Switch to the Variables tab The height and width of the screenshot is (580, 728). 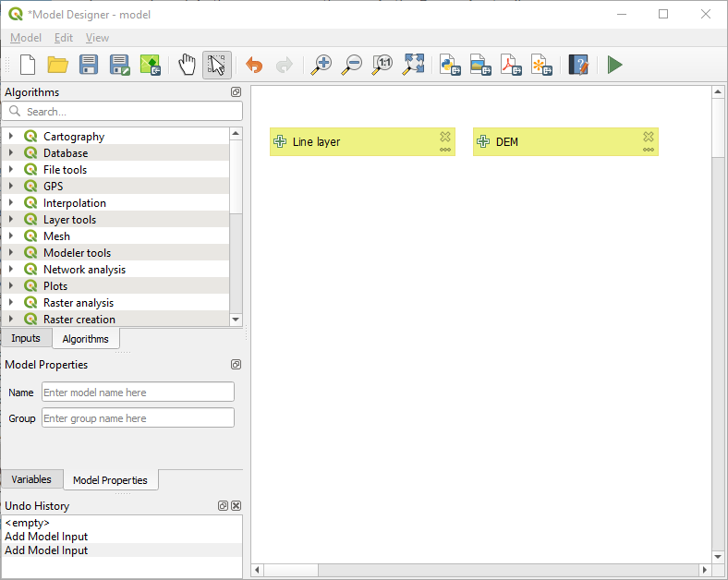click(31, 479)
